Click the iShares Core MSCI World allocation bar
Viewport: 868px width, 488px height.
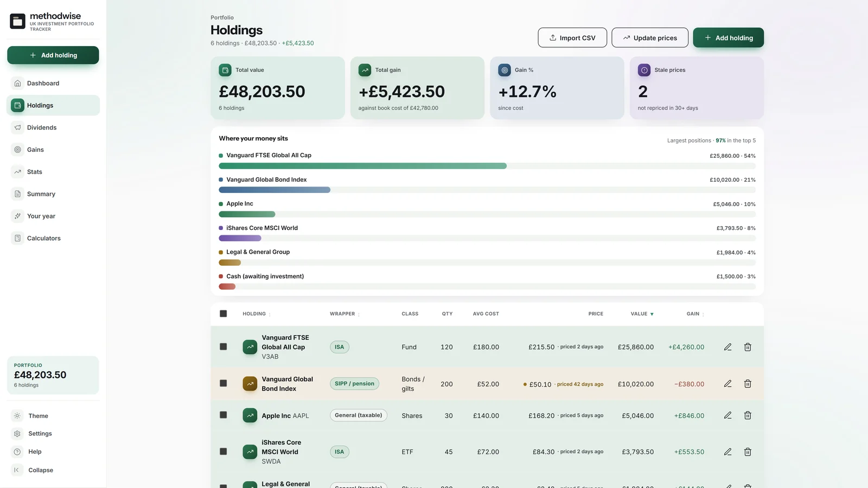point(487,238)
